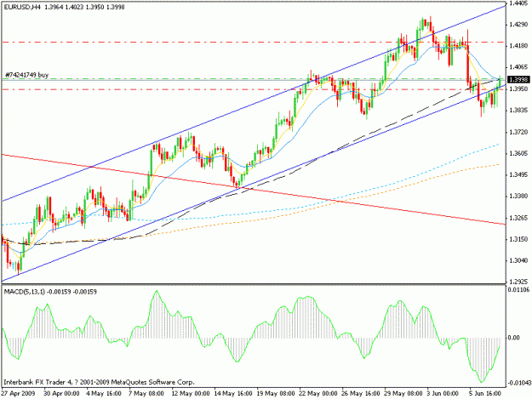This screenshot has height=399, width=532.
Task: Click price axis label 1.4290
Action: (x=519, y=25)
